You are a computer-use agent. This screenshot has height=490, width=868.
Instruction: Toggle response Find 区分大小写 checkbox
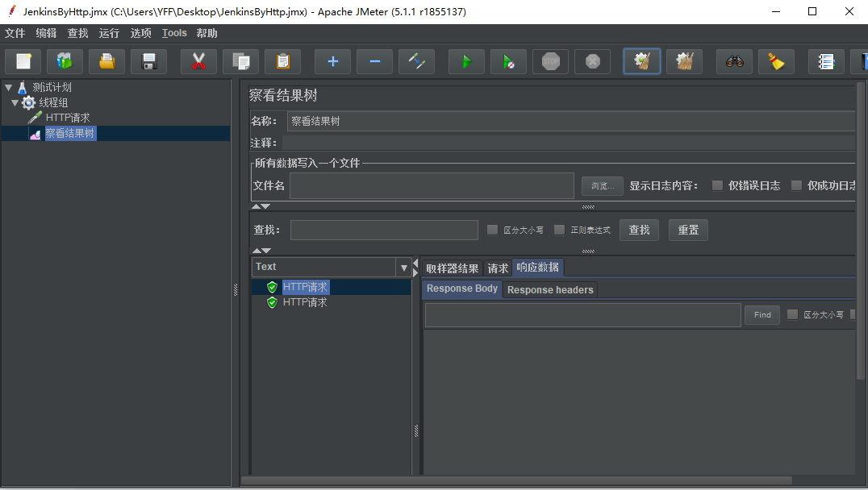point(793,314)
